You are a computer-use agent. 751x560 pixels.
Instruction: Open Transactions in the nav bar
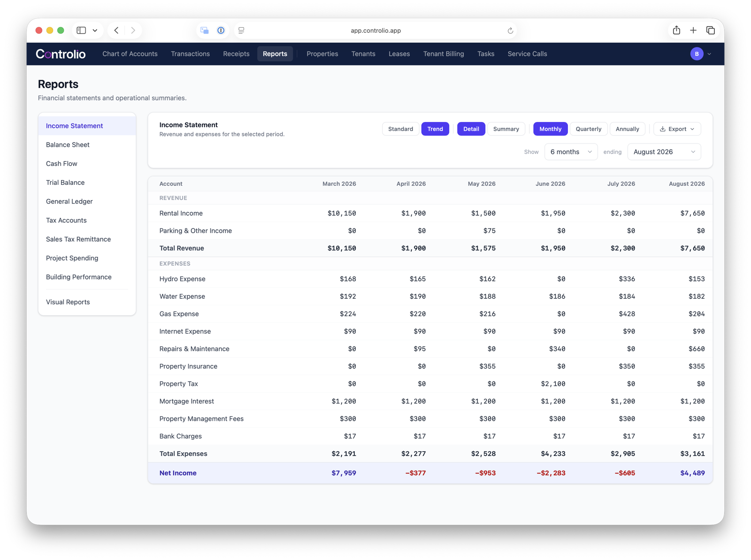pos(190,54)
